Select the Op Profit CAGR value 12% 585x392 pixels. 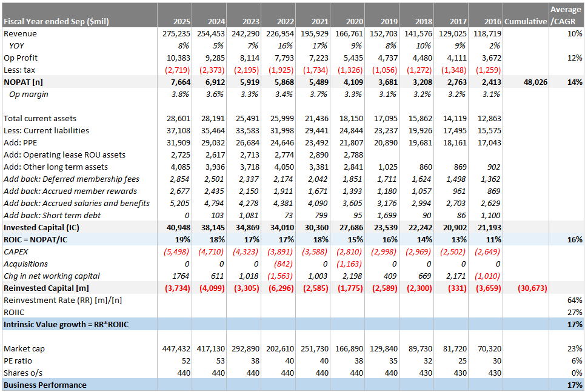[x=575, y=58]
